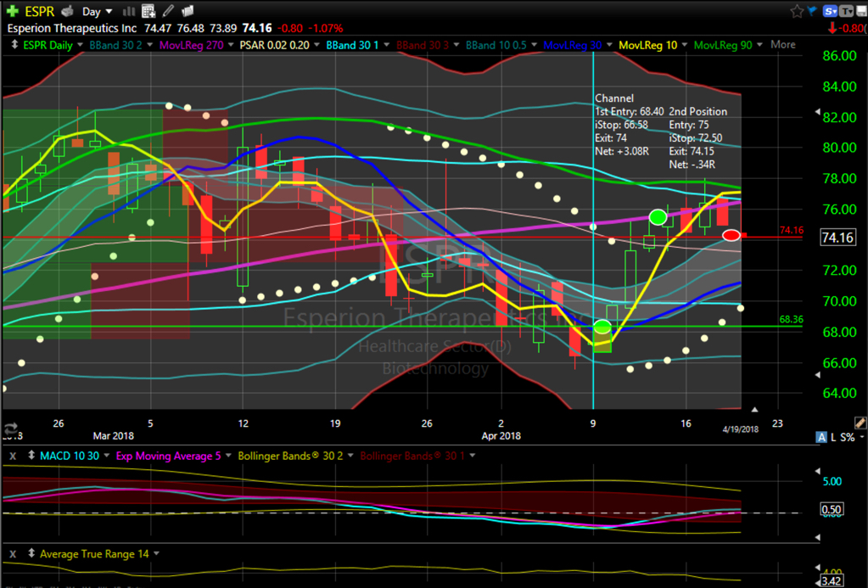Expand the MovLReg 10 dropdown arrow
Viewport: 868px width, 588px height.
click(x=684, y=45)
